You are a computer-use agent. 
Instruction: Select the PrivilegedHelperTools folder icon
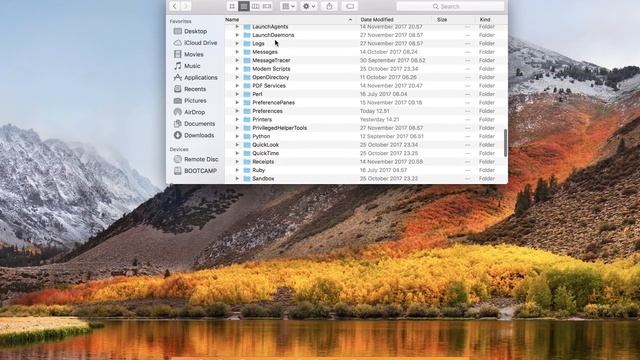tap(247, 128)
